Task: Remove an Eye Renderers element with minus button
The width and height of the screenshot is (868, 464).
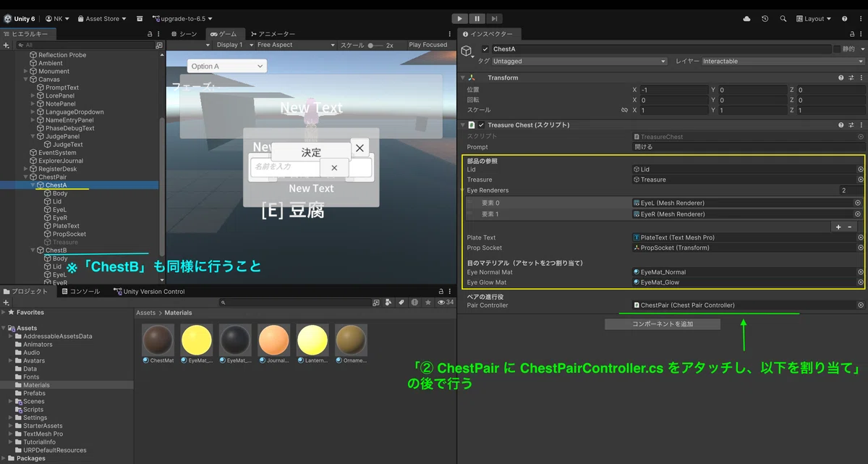Action: pos(850,227)
